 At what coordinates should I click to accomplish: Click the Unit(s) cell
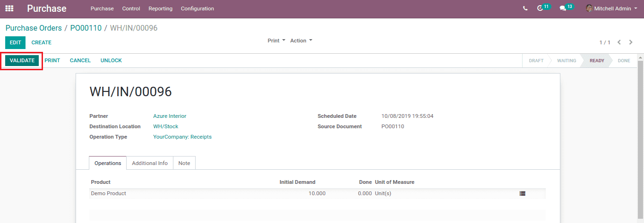tap(383, 193)
